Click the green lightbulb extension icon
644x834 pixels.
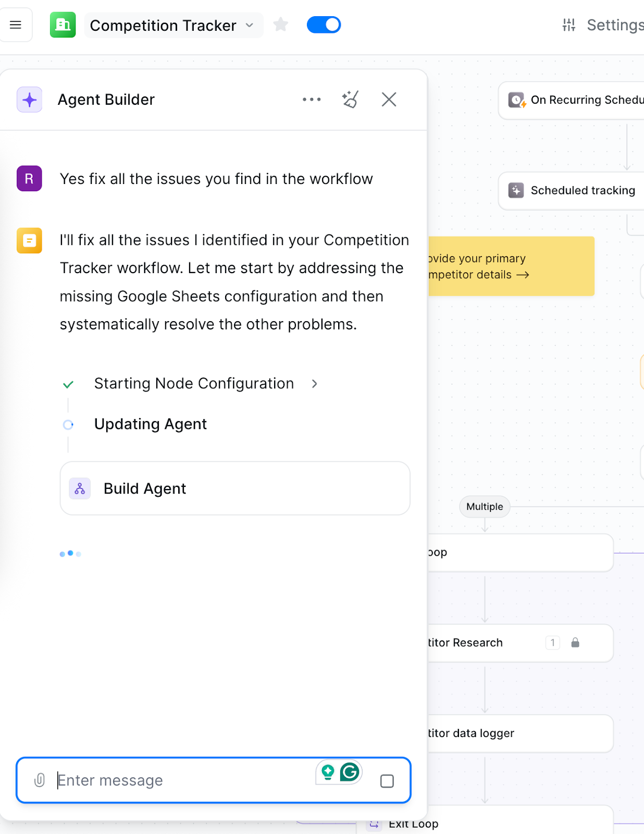pos(328,772)
